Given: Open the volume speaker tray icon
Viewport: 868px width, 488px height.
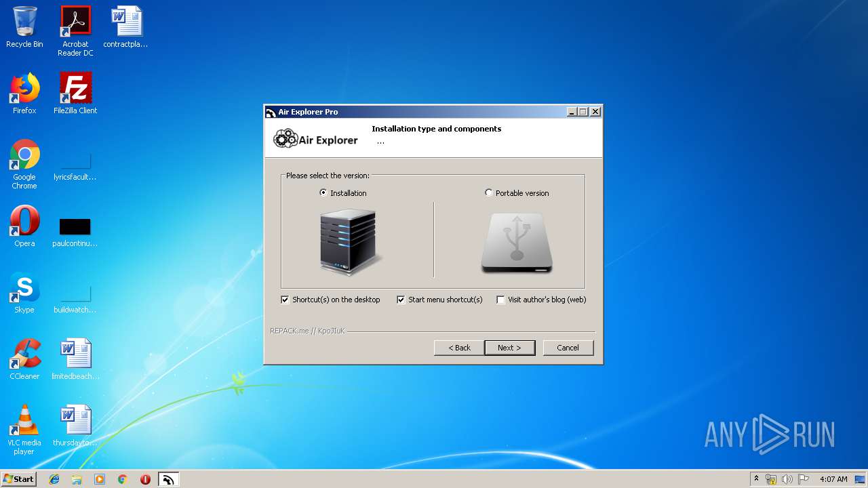Looking at the screenshot, I should pyautogui.click(x=787, y=479).
